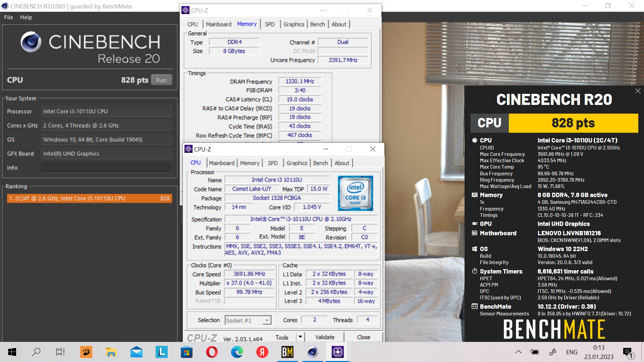Restore down the Cinebench window
The width and height of the screenshot is (644, 362).
(x=608, y=6)
